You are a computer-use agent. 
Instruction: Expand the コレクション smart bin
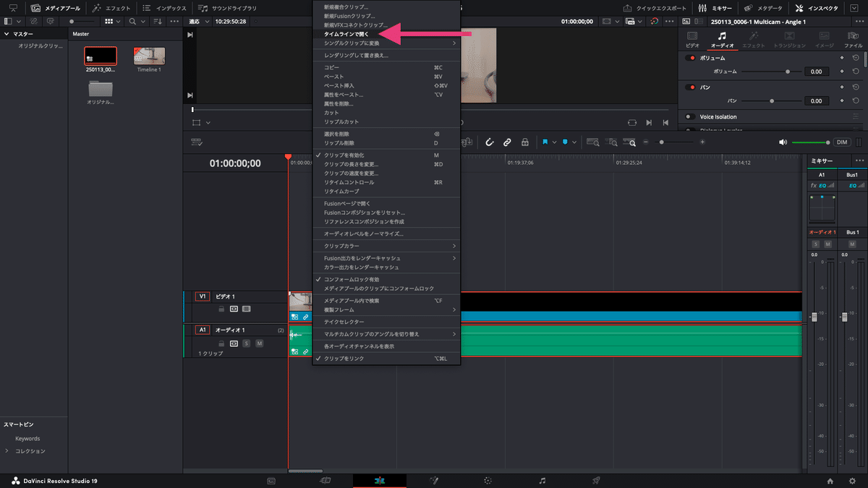(x=7, y=451)
